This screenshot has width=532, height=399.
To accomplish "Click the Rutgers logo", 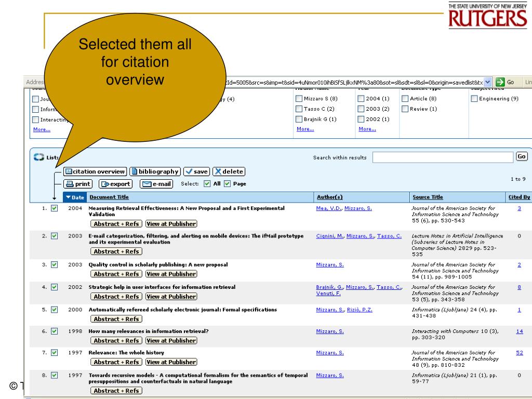I will pos(487,16).
